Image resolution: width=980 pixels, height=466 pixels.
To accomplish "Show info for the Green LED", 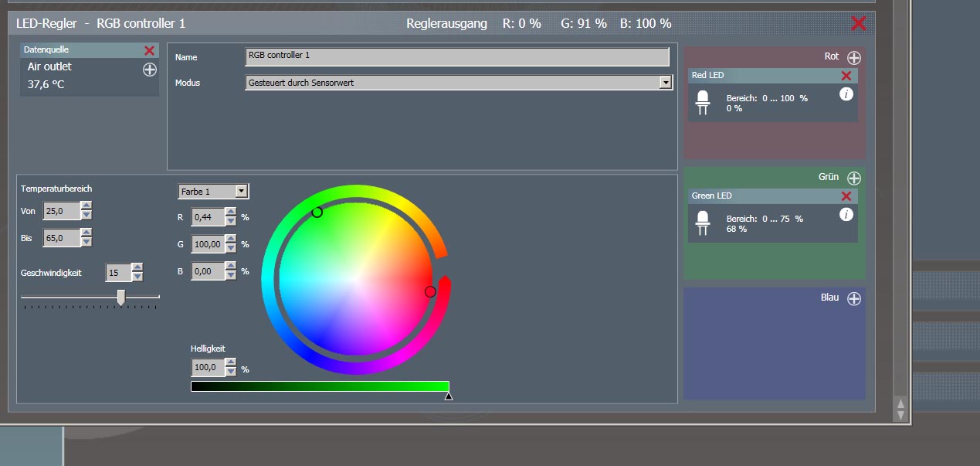I will coord(846,215).
